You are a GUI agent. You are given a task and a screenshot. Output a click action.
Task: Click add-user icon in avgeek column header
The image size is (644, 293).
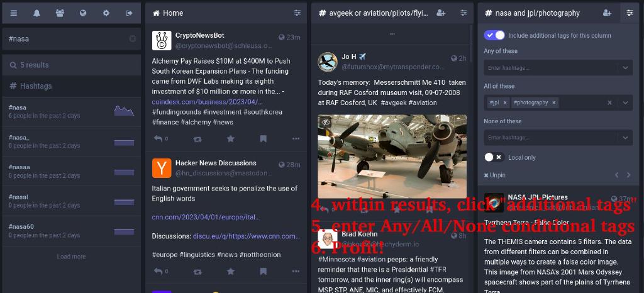pos(441,13)
